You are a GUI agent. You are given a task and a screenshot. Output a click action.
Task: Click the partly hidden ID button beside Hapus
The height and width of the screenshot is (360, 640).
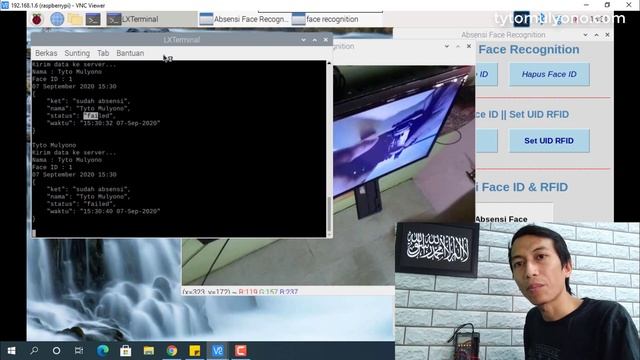pyautogui.click(x=487, y=74)
